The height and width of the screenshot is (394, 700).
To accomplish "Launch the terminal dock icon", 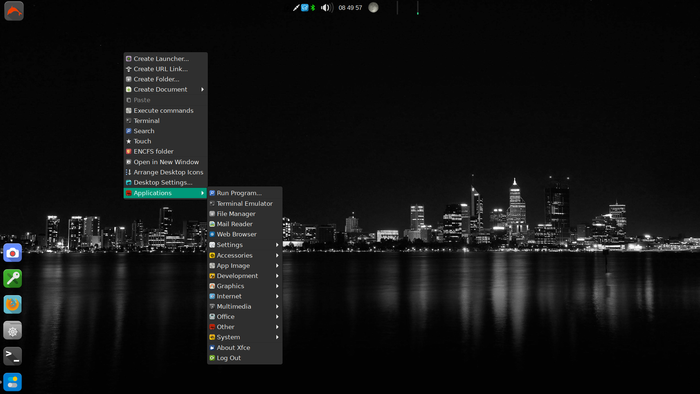I will point(12,356).
